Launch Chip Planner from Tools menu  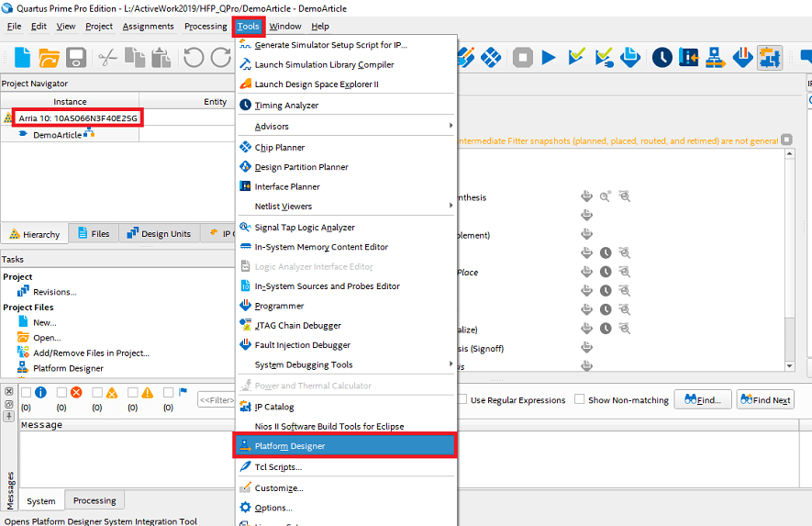pyautogui.click(x=279, y=147)
